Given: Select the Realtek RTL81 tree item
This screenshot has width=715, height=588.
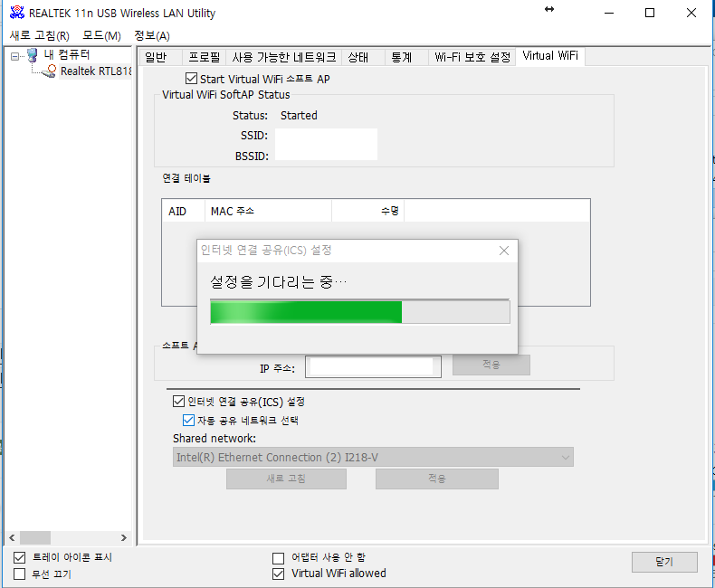Looking at the screenshot, I should pyautogui.click(x=96, y=71).
